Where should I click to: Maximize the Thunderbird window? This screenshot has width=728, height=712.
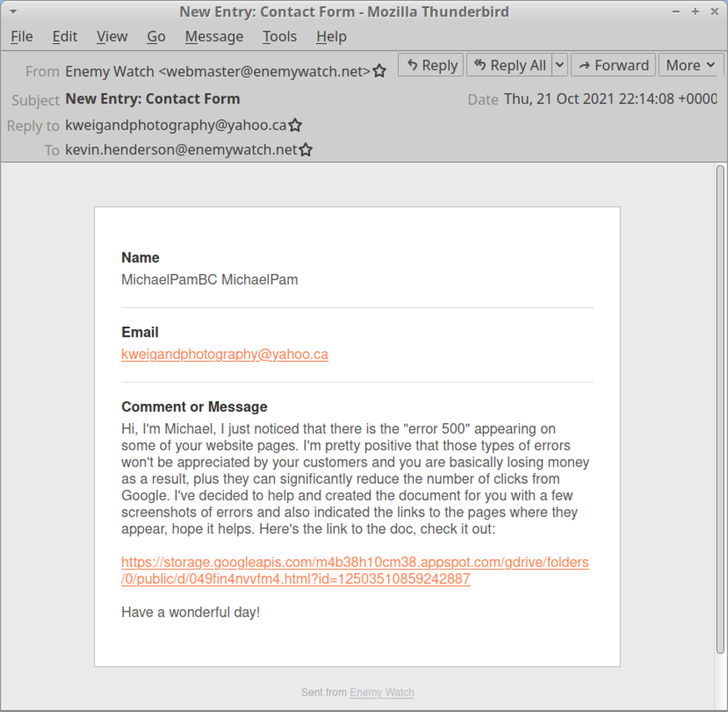click(x=695, y=12)
